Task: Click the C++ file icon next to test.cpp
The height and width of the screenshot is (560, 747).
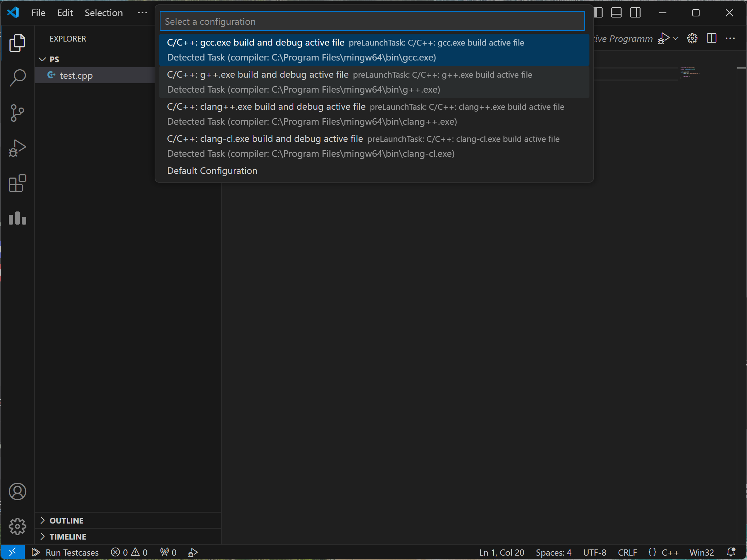Action: pyautogui.click(x=51, y=75)
